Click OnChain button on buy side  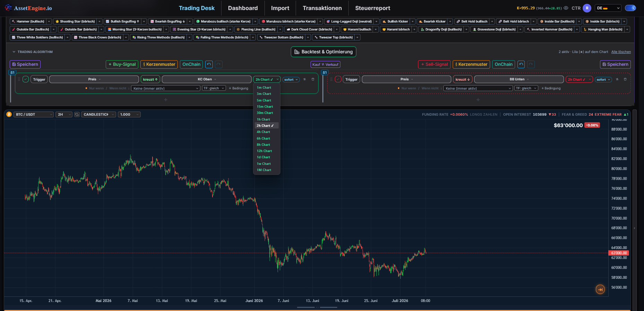tap(191, 64)
